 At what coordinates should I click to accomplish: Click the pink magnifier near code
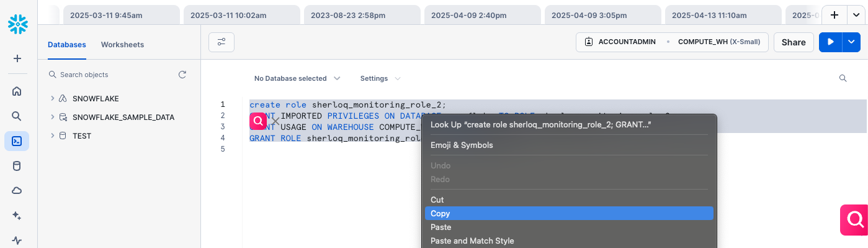click(257, 122)
